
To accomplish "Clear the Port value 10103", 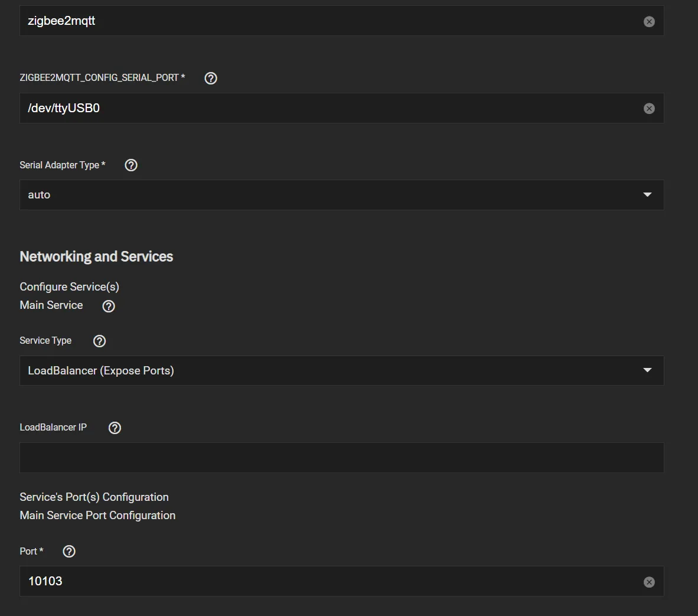I will 649,582.
